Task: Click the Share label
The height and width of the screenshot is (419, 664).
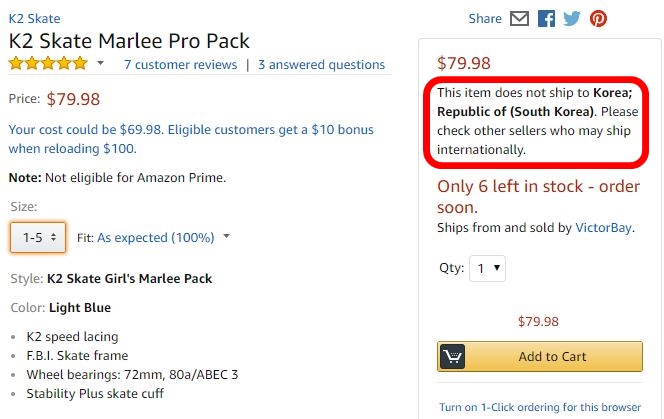Action: click(x=485, y=19)
